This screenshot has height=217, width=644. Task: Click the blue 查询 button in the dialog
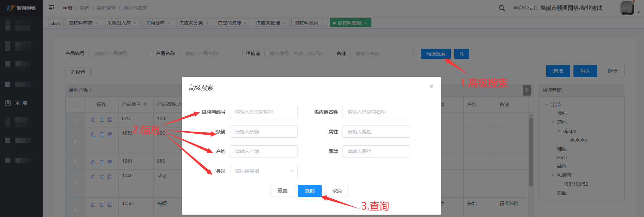(309, 191)
